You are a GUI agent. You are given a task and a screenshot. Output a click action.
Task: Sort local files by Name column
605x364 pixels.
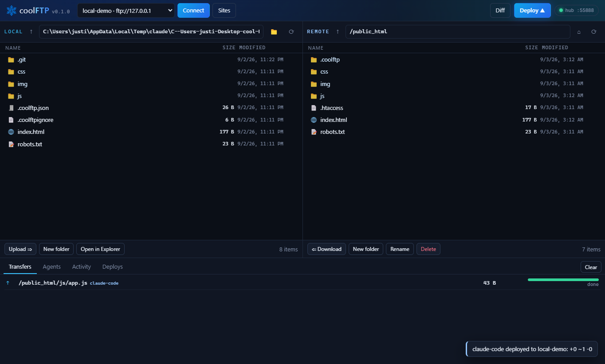point(13,47)
